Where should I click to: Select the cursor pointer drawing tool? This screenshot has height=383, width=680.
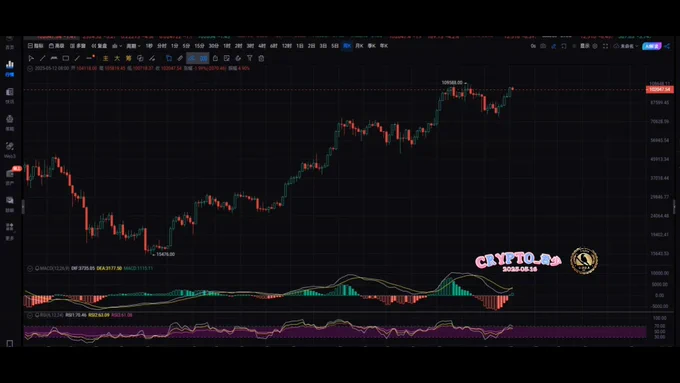point(31,58)
